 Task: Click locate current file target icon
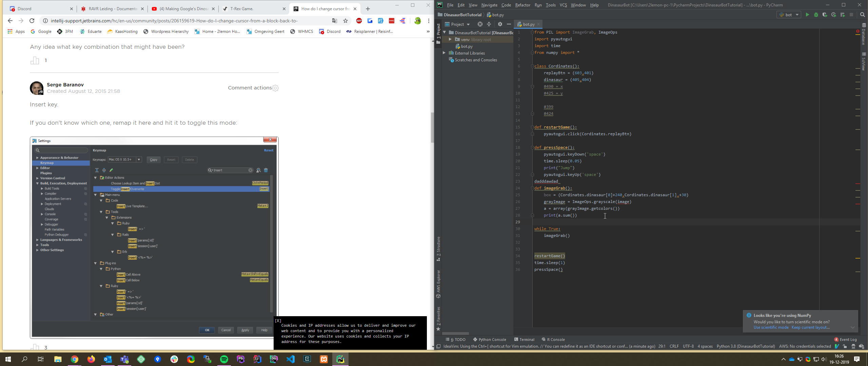click(480, 24)
